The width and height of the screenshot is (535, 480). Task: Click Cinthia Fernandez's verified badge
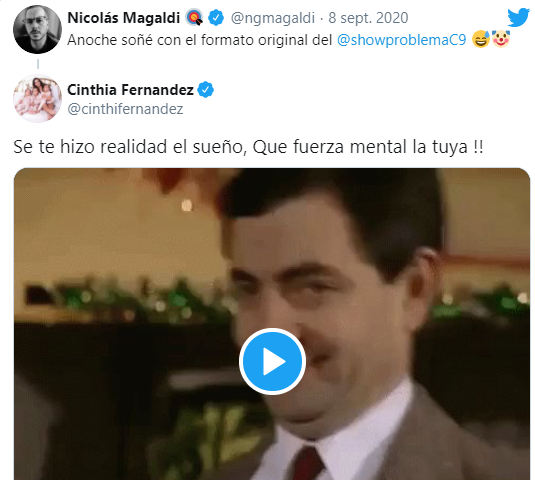(206, 90)
